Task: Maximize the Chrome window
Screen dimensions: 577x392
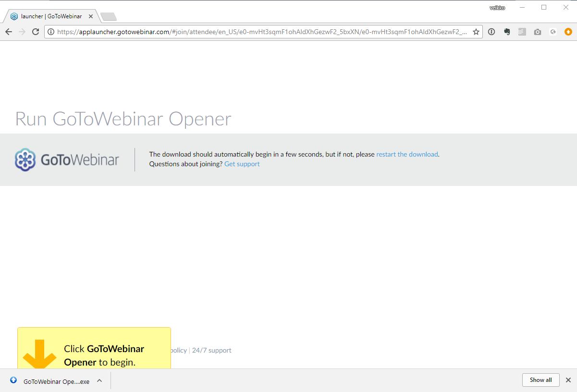Action: [x=544, y=7]
